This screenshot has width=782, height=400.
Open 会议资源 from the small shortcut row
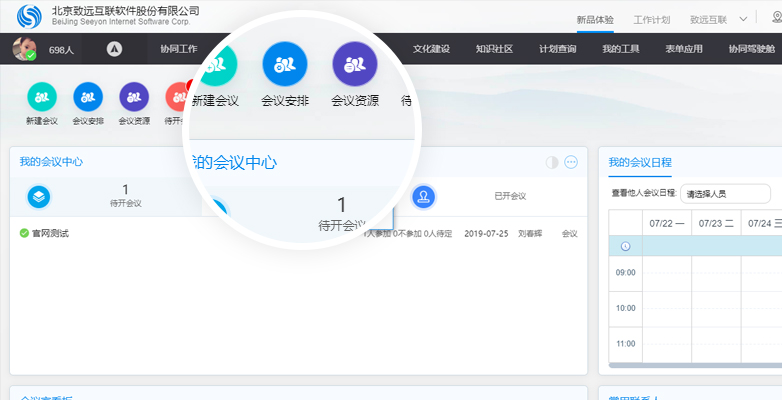[133, 96]
